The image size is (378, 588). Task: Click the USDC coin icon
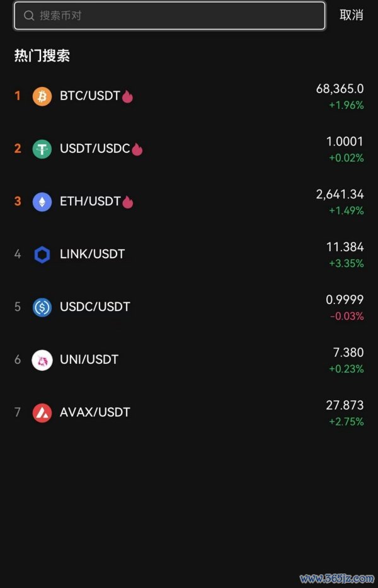tap(42, 307)
